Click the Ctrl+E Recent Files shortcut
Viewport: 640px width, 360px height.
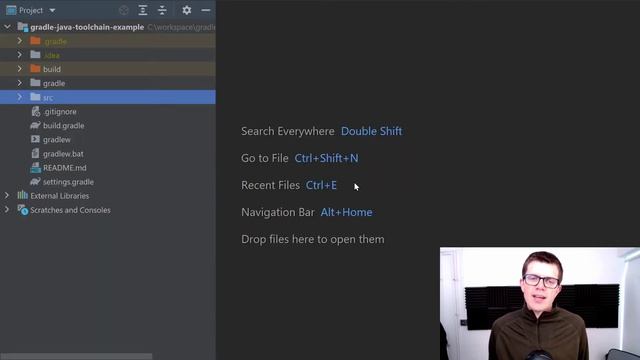coord(321,185)
